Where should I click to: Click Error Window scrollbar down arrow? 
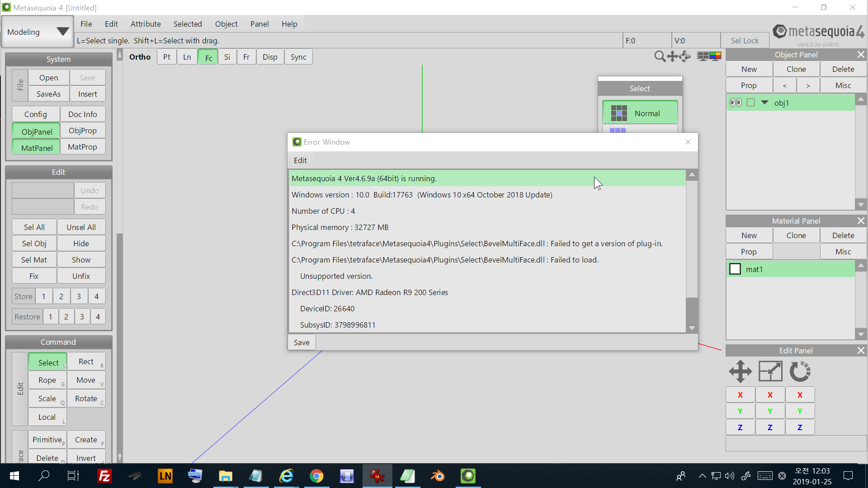[692, 328]
